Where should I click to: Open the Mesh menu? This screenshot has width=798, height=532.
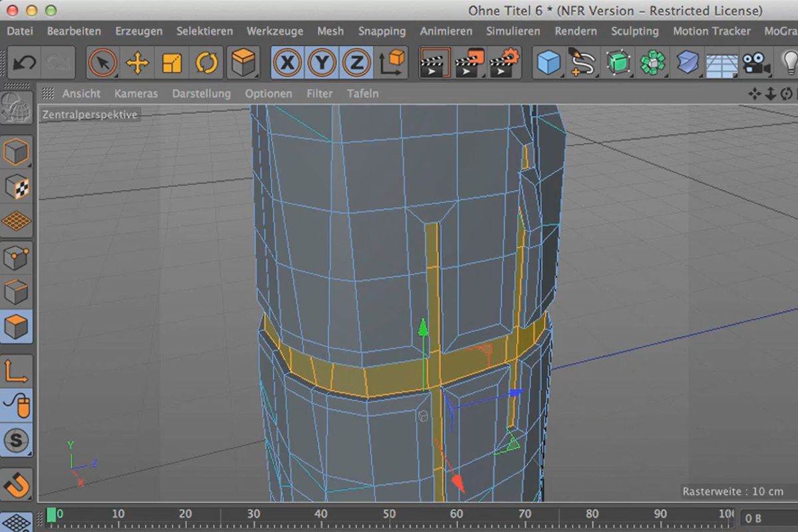[x=331, y=31]
